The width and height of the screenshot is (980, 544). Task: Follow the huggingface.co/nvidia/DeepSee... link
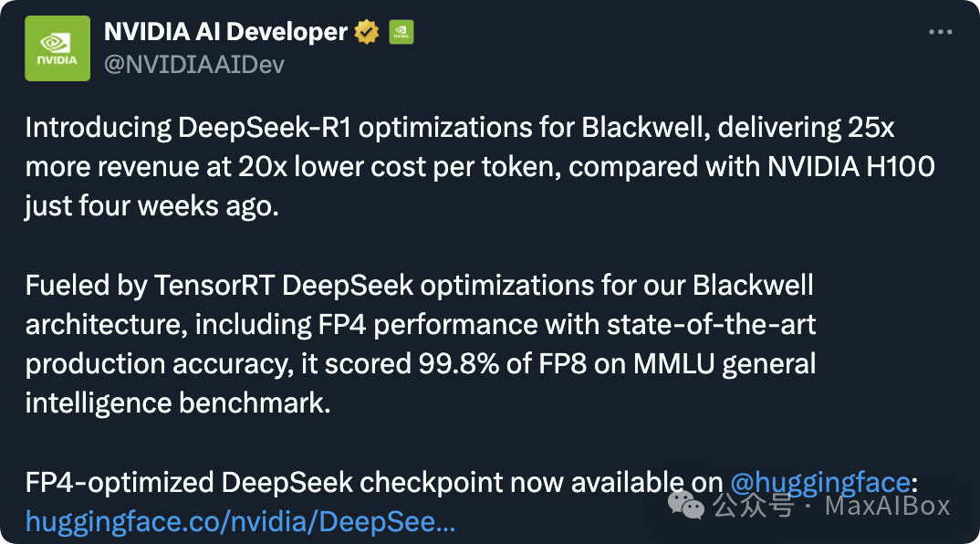241,521
